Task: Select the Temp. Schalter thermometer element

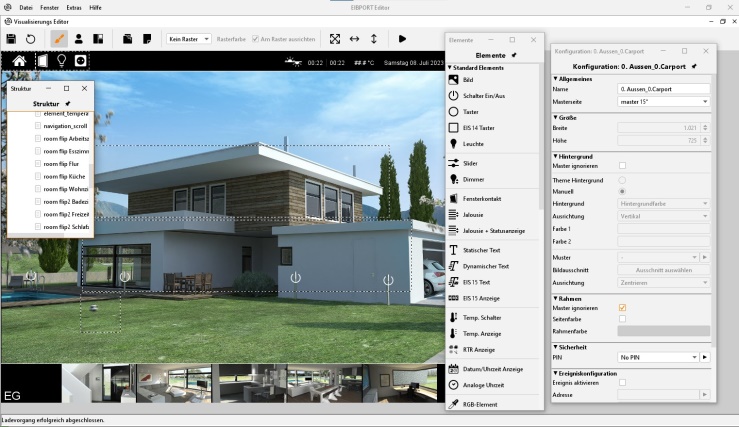Action: (481, 317)
